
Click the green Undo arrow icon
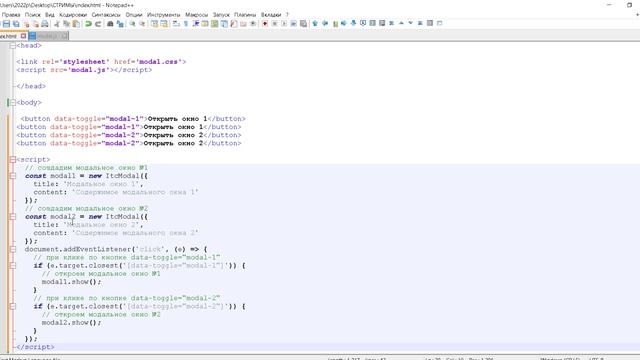click(x=88, y=24)
